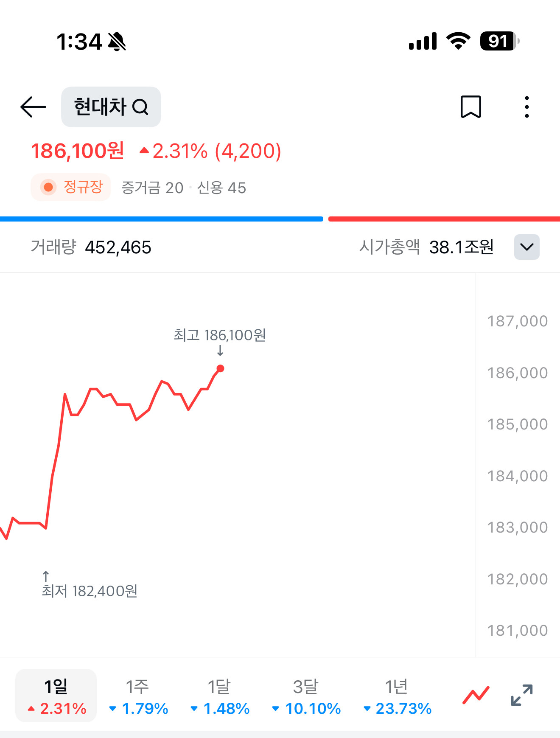Tap the magnifier icon in 현대차 search chip
This screenshot has width=560, height=738.
(x=140, y=107)
